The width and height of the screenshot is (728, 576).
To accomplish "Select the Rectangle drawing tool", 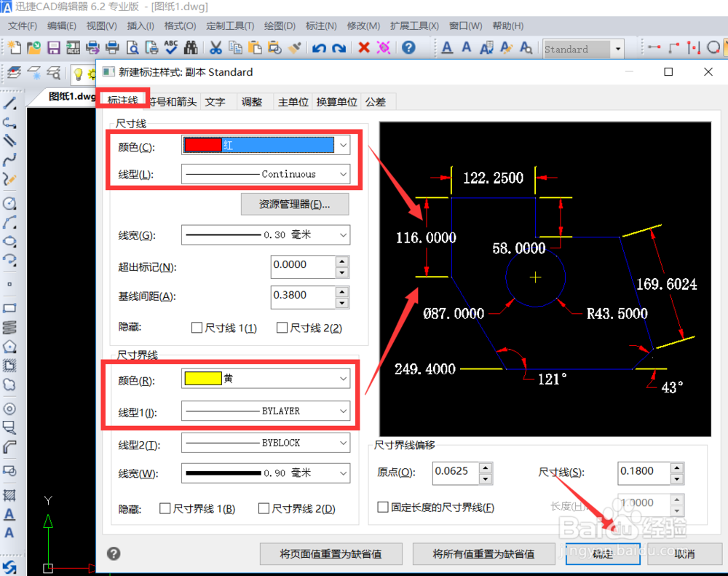I will click(9, 308).
